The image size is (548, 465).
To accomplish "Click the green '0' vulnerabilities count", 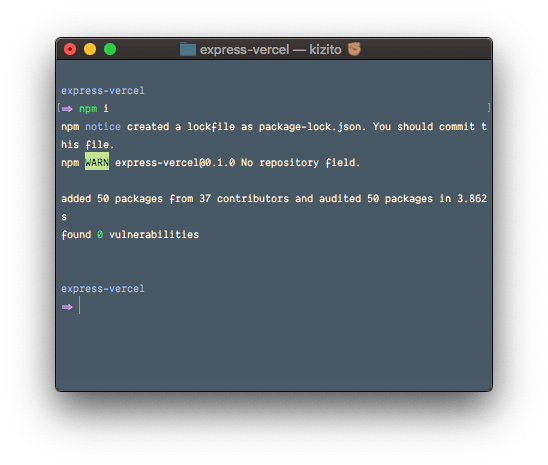I will (100, 234).
